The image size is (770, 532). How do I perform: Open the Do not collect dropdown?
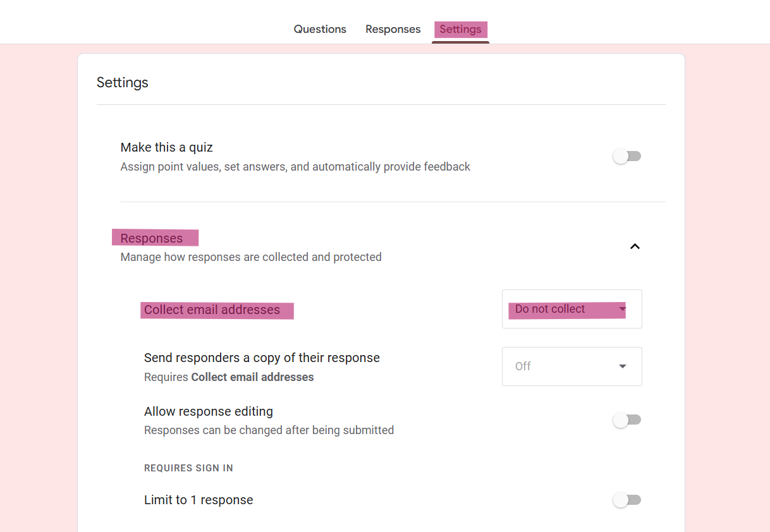[x=571, y=309]
